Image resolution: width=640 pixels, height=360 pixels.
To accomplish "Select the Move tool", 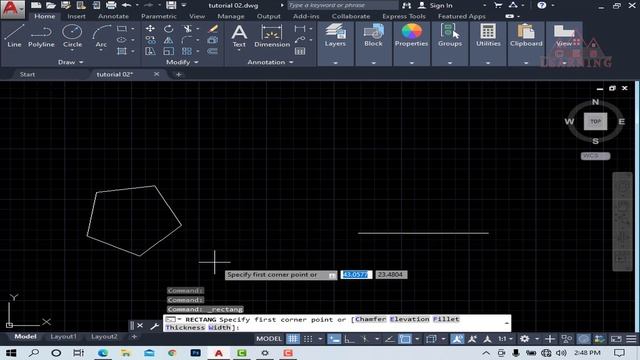I will click(150, 29).
